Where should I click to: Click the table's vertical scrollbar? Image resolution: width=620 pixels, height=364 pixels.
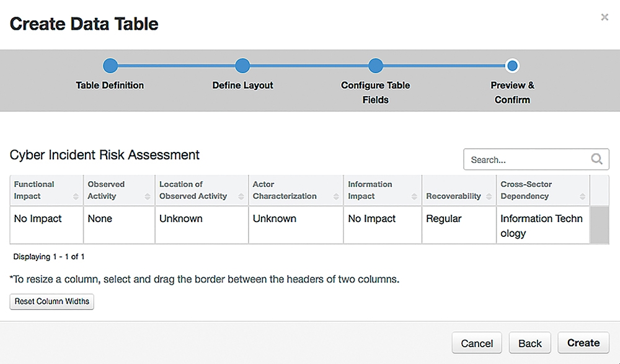600,224
